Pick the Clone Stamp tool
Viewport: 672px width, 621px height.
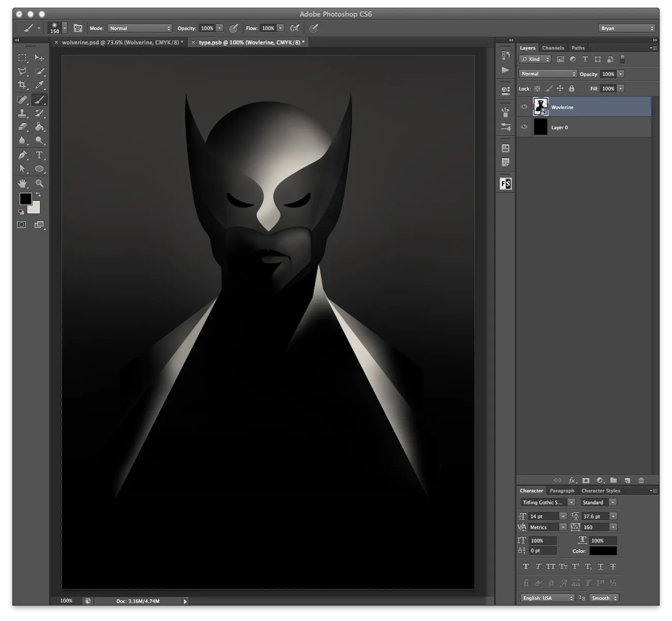tap(22, 113)
